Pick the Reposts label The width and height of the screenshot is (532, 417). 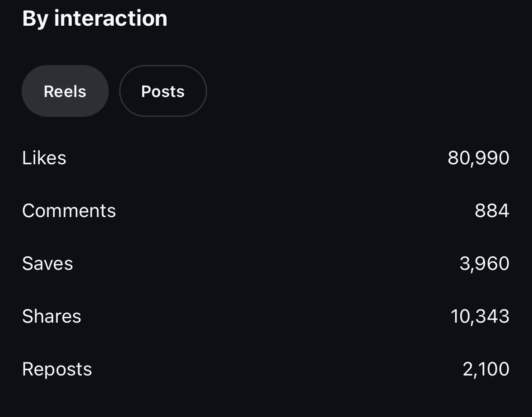57,369
